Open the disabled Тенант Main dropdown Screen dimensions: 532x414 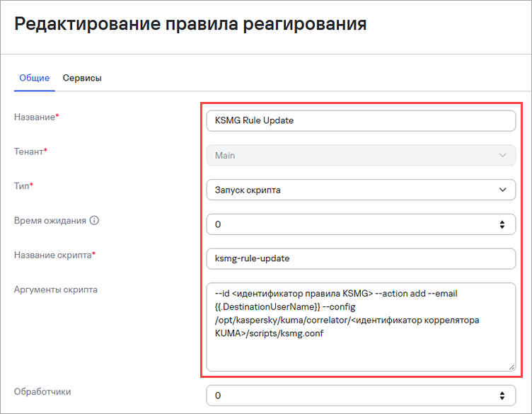coord(361,156)
